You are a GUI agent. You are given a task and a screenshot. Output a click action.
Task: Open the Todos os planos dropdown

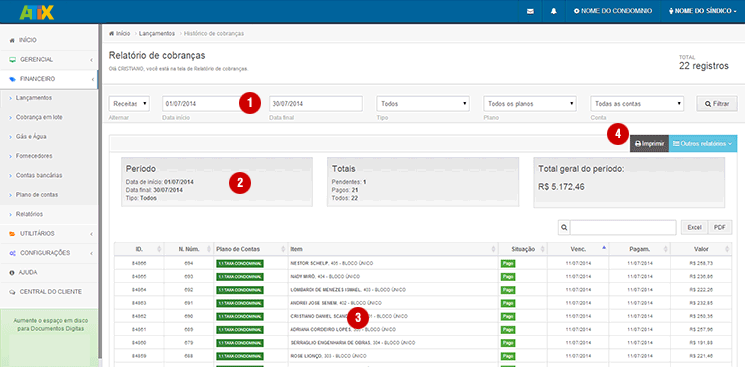coord(530,104)
